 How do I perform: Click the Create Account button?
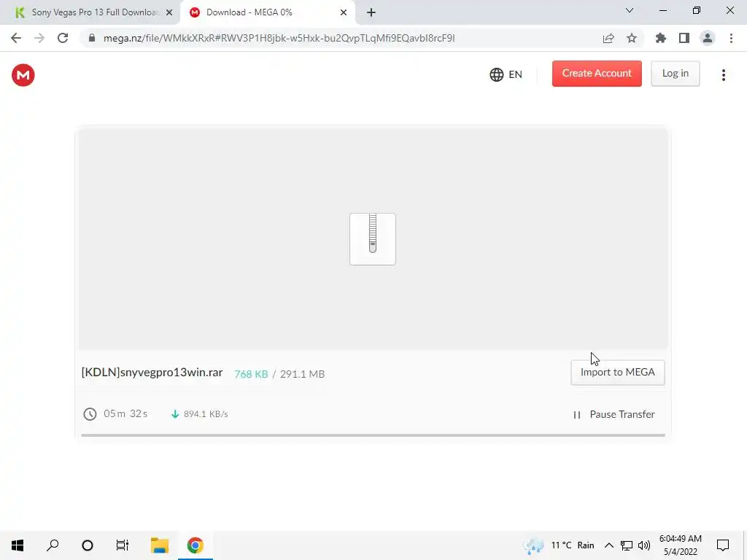(x=597, y=74)
